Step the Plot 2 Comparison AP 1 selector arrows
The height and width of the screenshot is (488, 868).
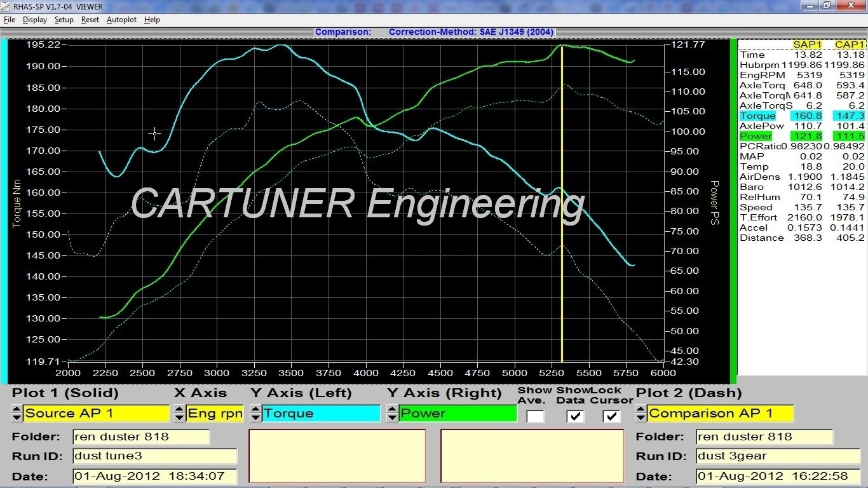pyautogui.click(x=641, y=414)
